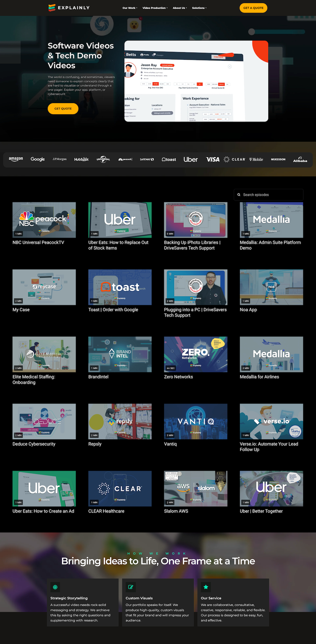Click the T-Mobile logo
The height and width of the screenshot is (644, 316).
point(256,159)
